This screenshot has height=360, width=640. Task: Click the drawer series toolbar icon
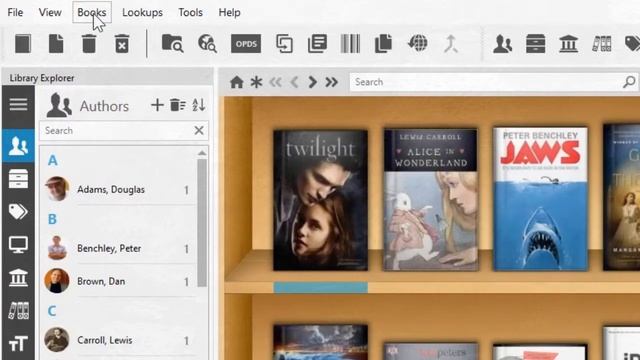pyautogui.click(x=536, y=44)
